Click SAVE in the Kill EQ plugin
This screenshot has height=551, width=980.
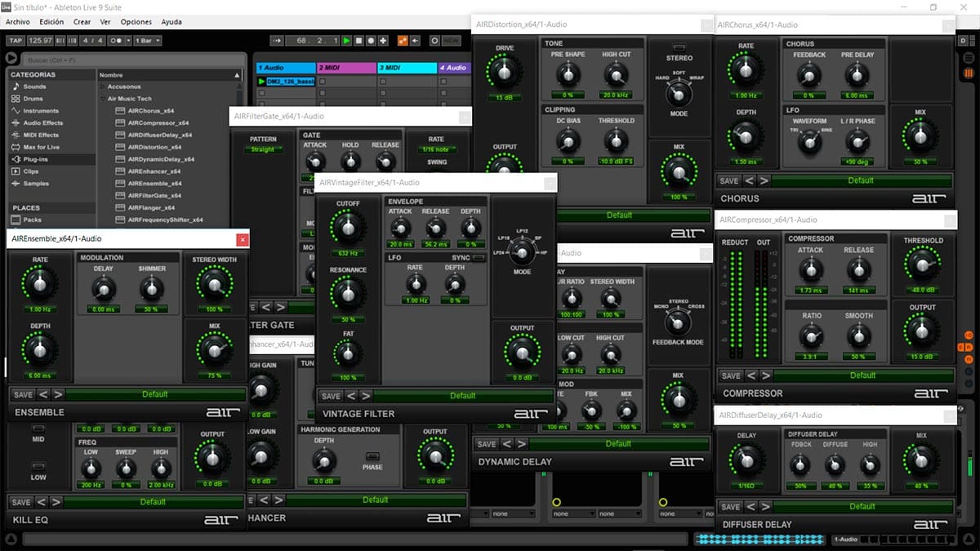(x=21, y=502)
